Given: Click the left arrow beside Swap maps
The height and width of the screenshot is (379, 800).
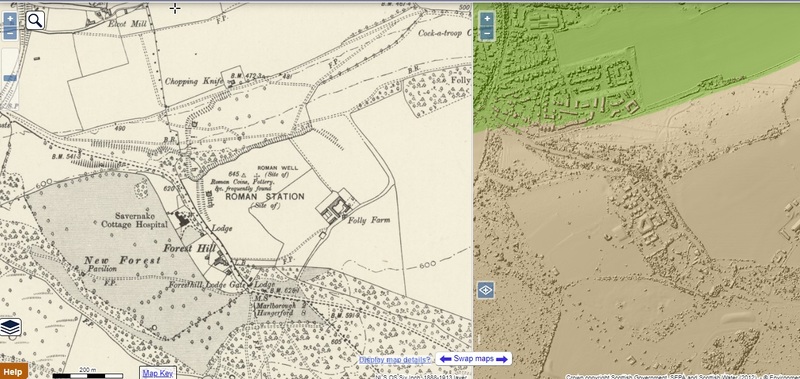Looking at the screenshot, I should pos(446,359).
